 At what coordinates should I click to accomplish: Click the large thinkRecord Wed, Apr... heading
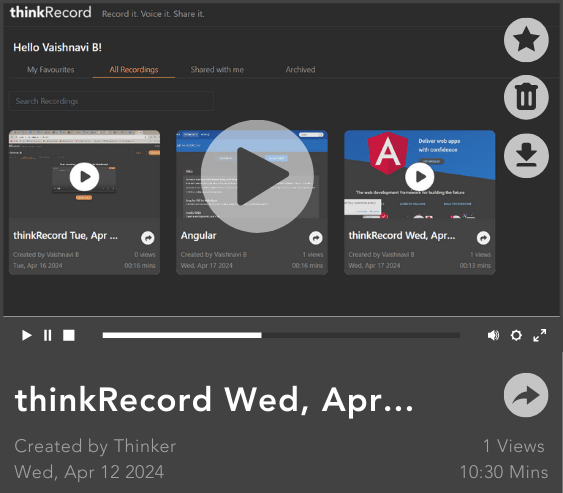[214, 400]
